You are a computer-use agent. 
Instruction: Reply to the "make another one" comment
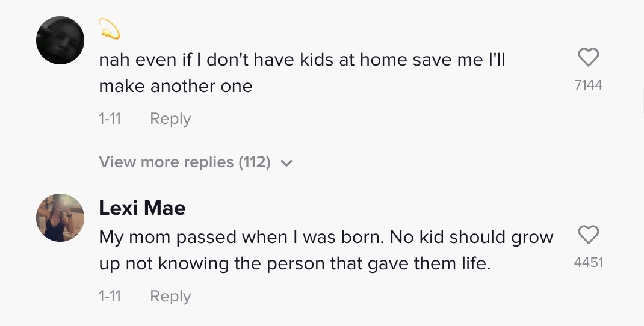tap(170, 118)
